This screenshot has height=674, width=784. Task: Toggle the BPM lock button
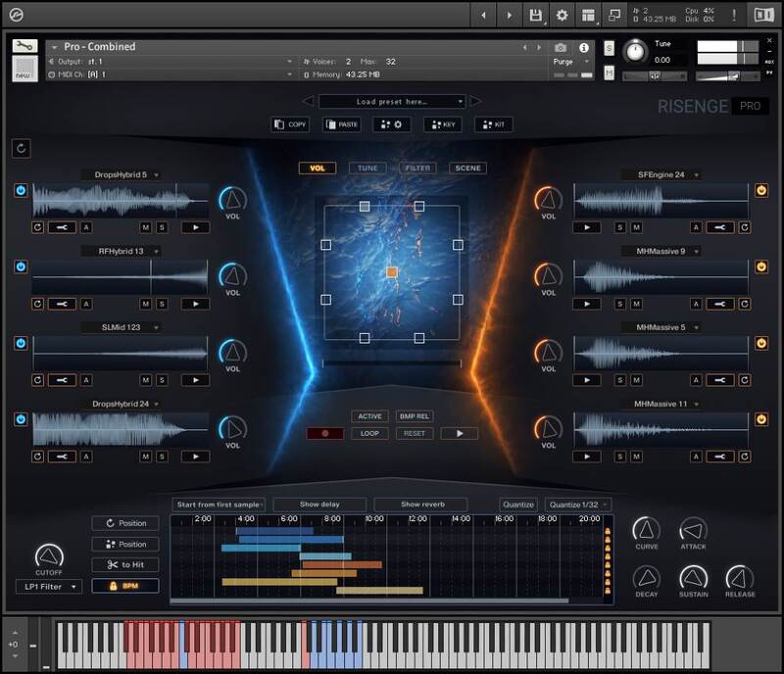click(x=125, y=586)
